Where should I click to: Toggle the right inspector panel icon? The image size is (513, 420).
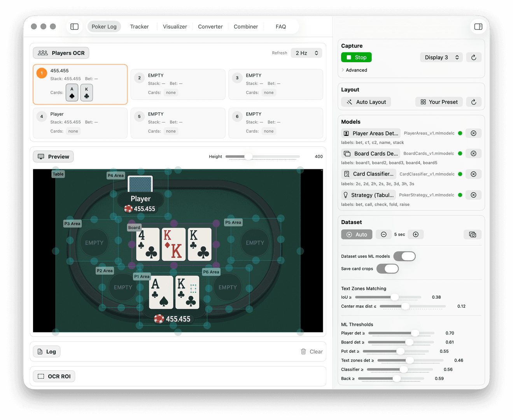pyautogui.click(x=478, y=26)
